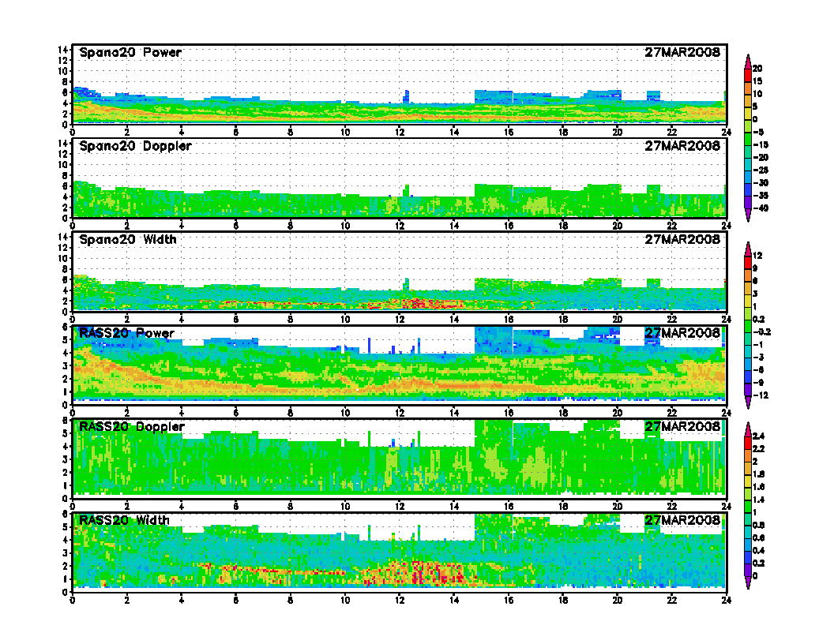Screen dimensions: 834x644
Task: Click the narrow spike near hour 12 in Spano20 Power
Action: 407,96
